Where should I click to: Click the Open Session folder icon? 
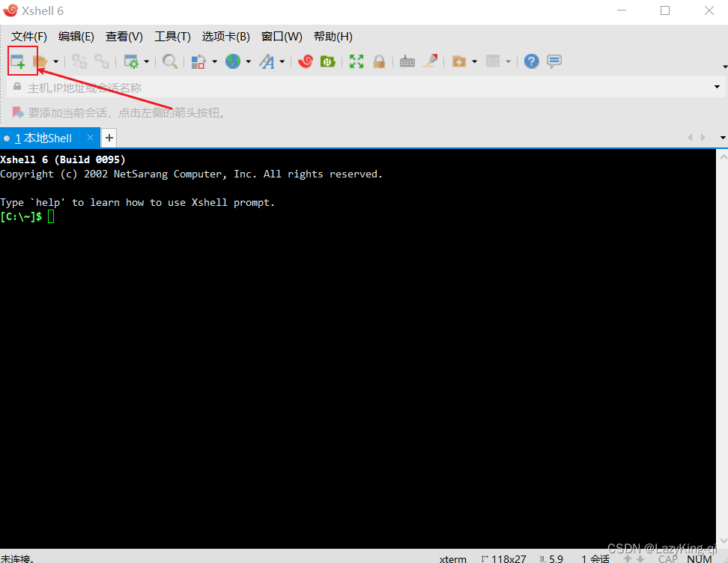coord(40,61)
